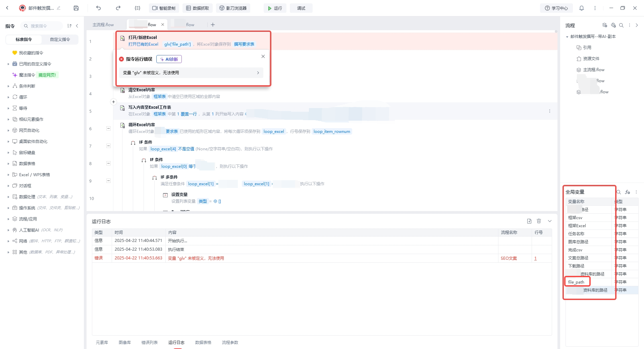Image resolution: width=644 pixels, height=349 pixels.
Task: Click the AI诊断 button in error popup
Action: tap(169, 59)
